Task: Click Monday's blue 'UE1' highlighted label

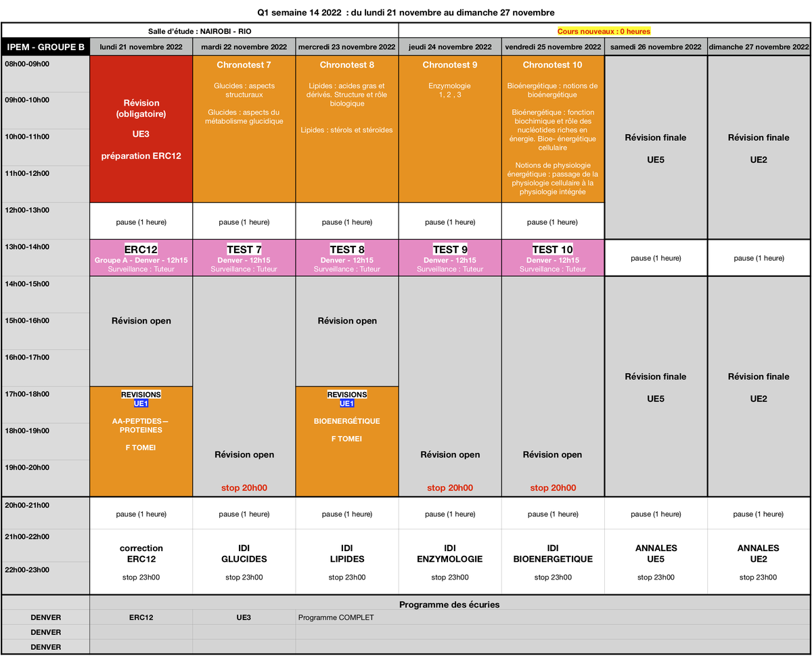Action: tap(141, 403)
